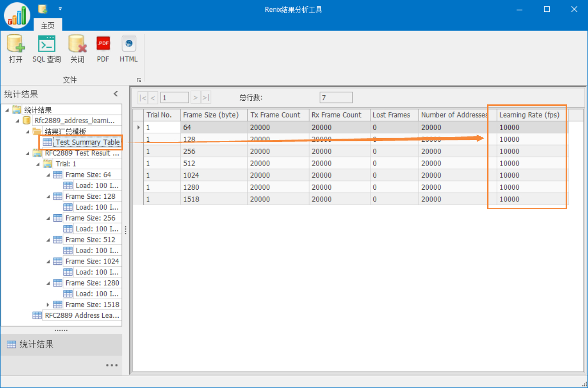Screen dimensions: 588x388
Task: Sort by Number of Addresses column header
Action: (x=458, y=115)
